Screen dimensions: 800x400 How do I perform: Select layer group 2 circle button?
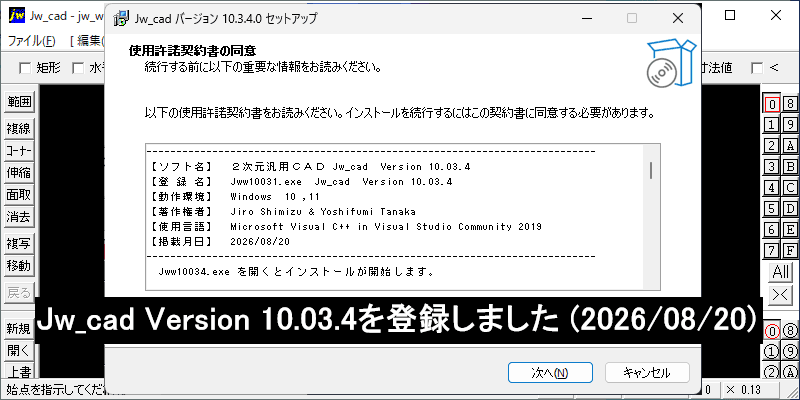772,372
